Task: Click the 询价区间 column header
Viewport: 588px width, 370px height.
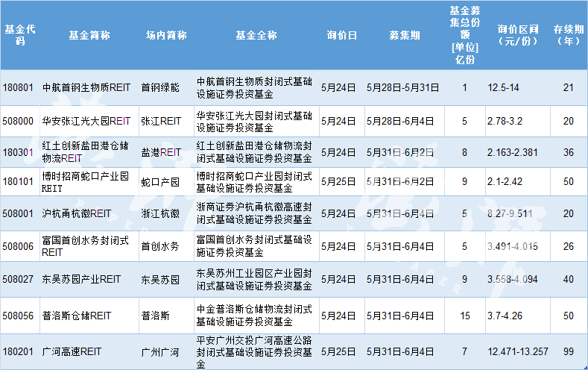Action: pyautogui.click(x=518, y=35)
